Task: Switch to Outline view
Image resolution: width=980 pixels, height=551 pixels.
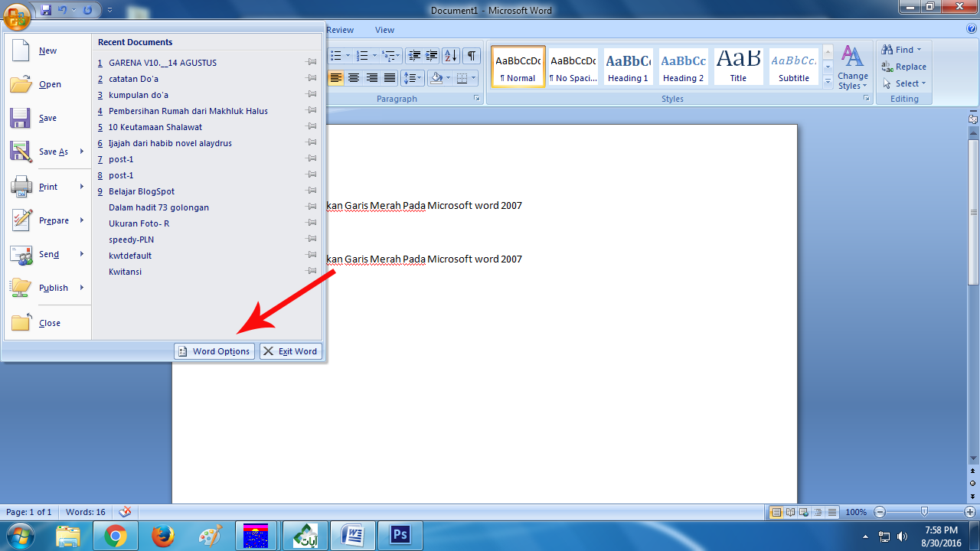Action: (x=818, y=512)
